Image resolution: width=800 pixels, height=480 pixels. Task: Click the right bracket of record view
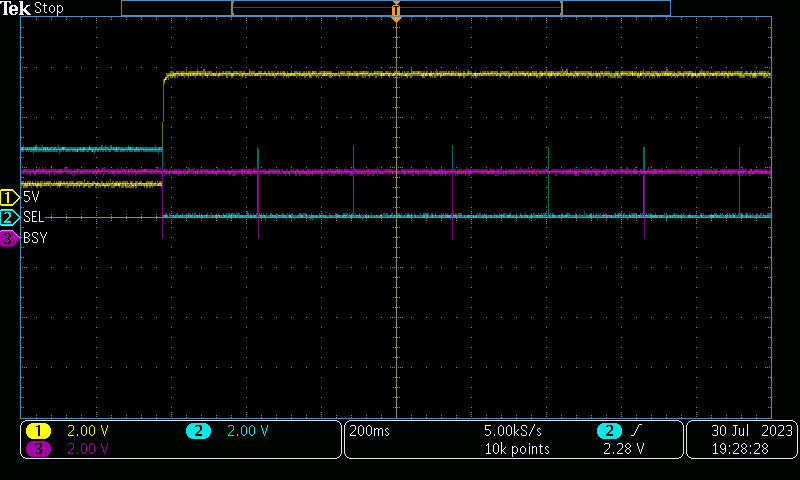click(x=561, y=8)
